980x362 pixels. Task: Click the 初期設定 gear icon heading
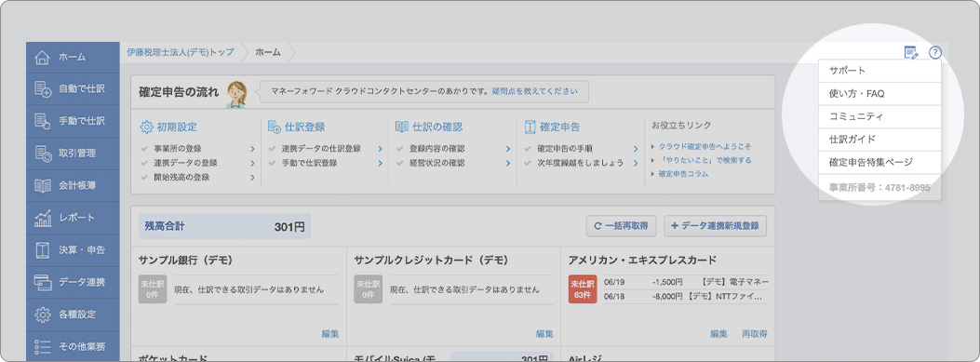(x=146, y=127)
